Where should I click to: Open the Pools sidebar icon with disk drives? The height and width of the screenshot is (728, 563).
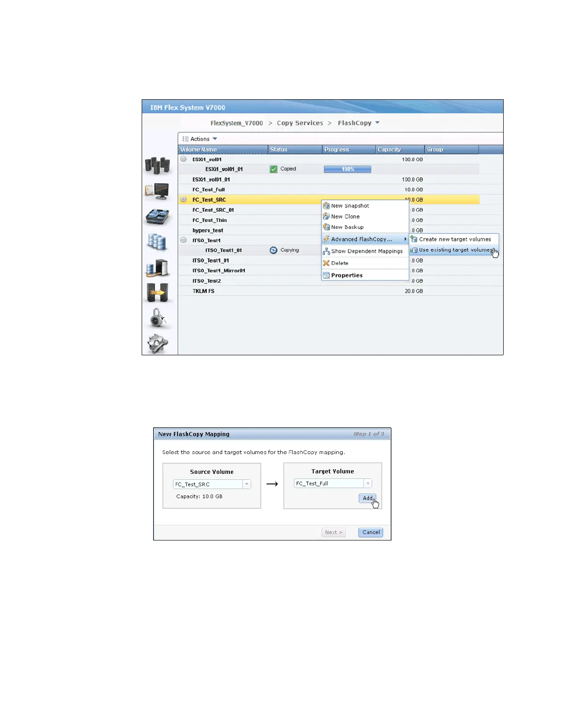coord(157,216)
